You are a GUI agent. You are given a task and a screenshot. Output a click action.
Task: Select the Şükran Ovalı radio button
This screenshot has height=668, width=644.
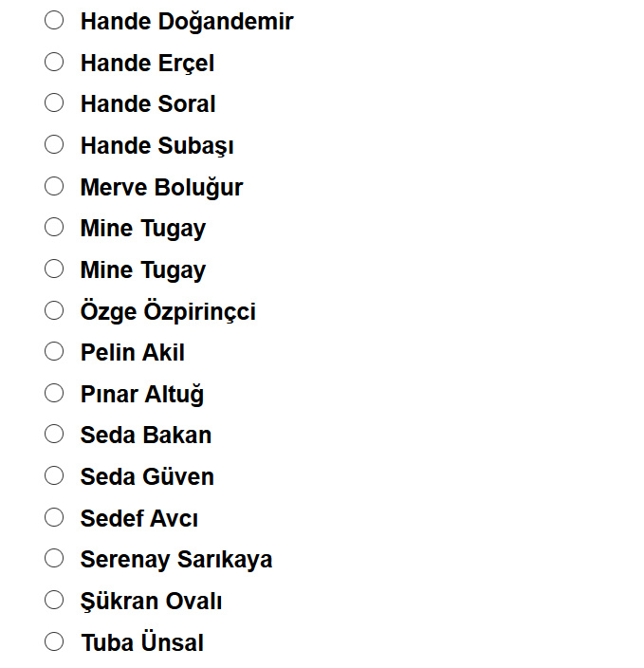pos(54,601)
